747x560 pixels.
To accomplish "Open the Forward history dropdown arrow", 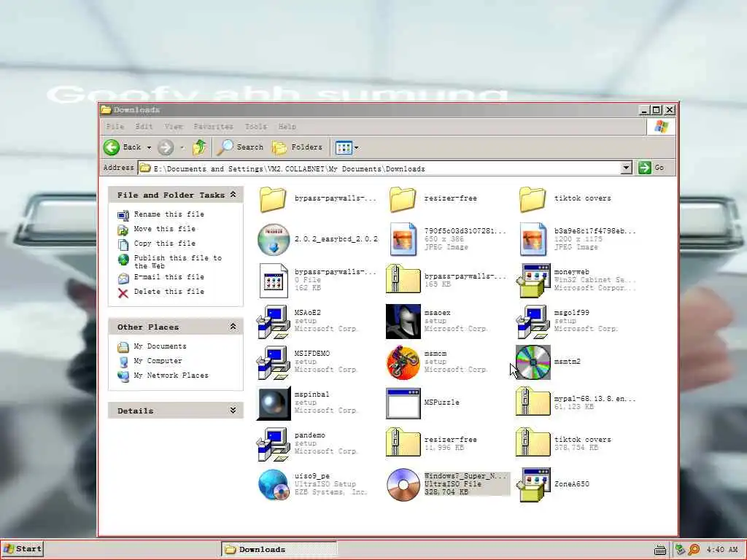I will [x=182, y=147].
